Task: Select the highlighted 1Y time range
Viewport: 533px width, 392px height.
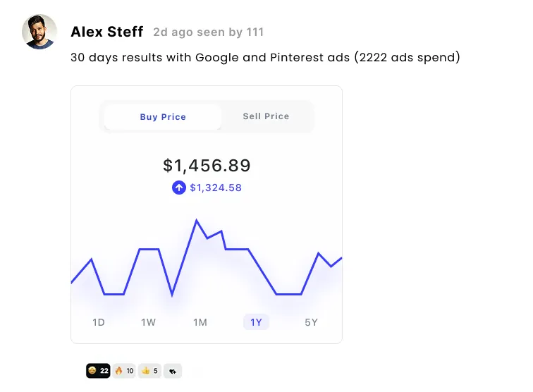Action: (x=256, y=322)
